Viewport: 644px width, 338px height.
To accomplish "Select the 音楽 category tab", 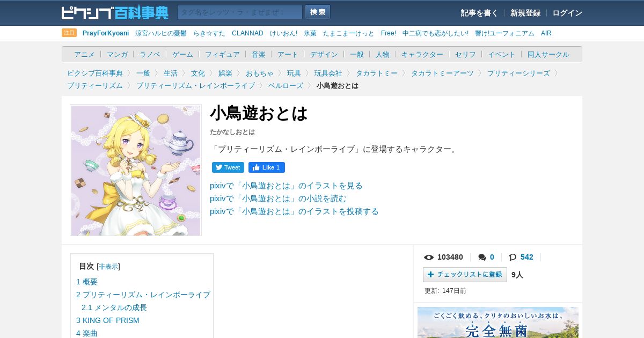I will pos(259,54).
